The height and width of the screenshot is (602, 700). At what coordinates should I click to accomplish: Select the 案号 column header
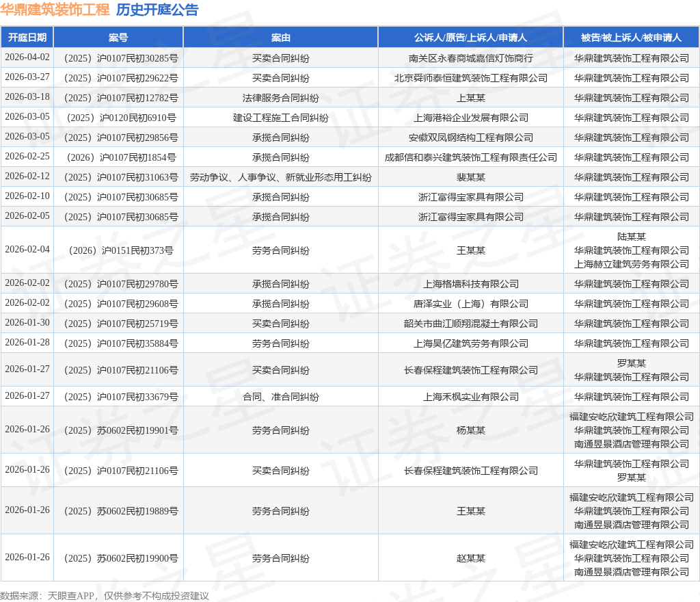(118, 38)
